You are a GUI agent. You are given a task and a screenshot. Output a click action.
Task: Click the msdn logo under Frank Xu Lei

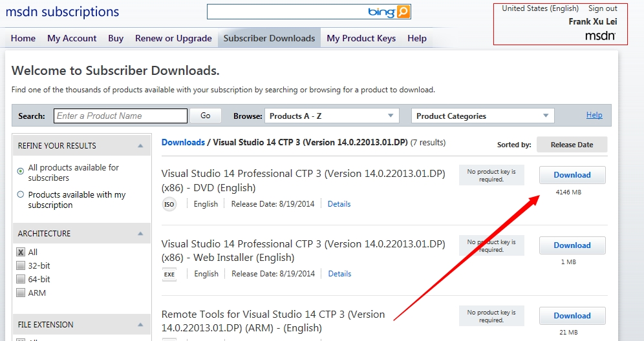pos(600,36)
